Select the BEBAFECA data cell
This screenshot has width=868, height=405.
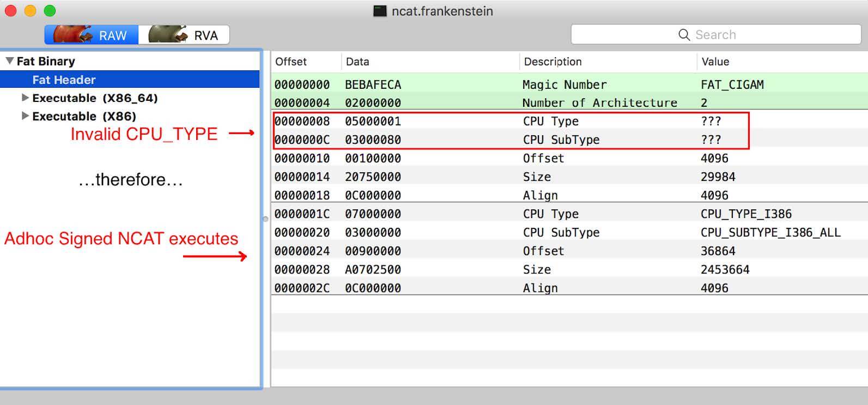pos(373,84)
